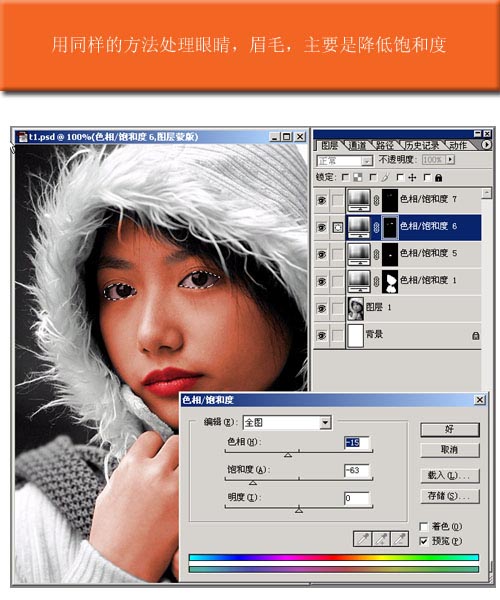Switch to the 通道 channels tab
Screen dimensions: 500x600
pos(358,145)
